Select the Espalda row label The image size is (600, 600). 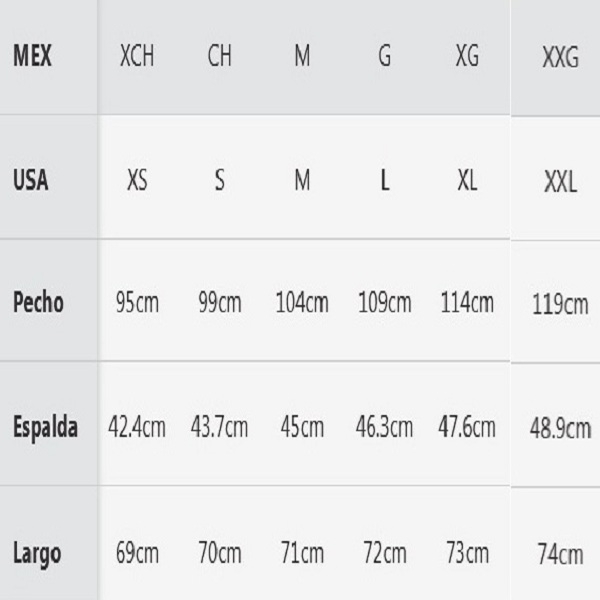pyautogui.click(x=46, y=427)
